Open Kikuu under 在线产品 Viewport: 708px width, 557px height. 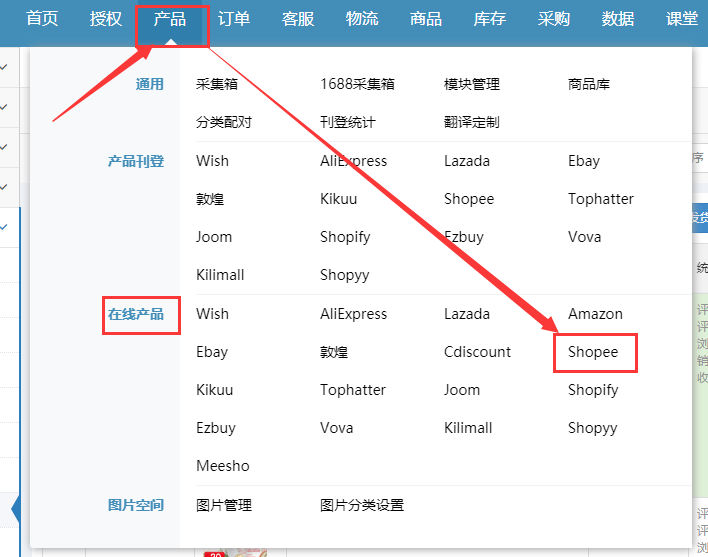click(x=214, y=390)
